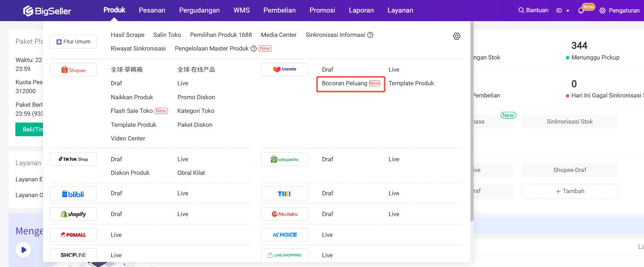Open the Pengaturan settings menu
Viewport: 644px width, 267px height.
(620, 11)
